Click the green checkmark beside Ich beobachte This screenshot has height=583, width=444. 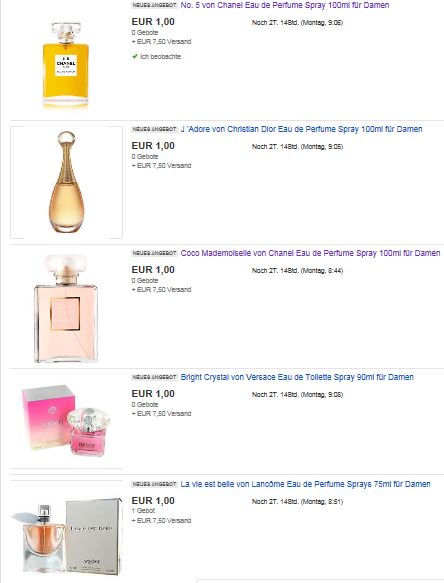[135, 57]
